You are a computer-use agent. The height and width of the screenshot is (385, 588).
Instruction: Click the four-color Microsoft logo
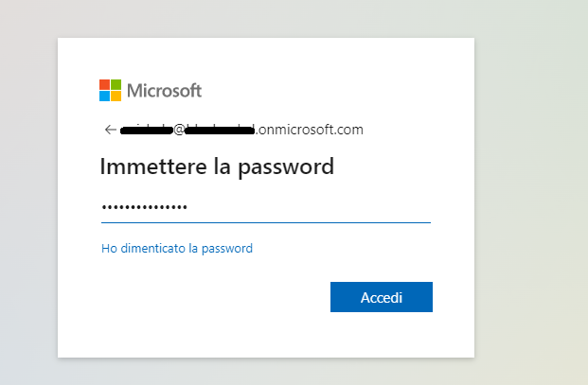pos(110,90)
